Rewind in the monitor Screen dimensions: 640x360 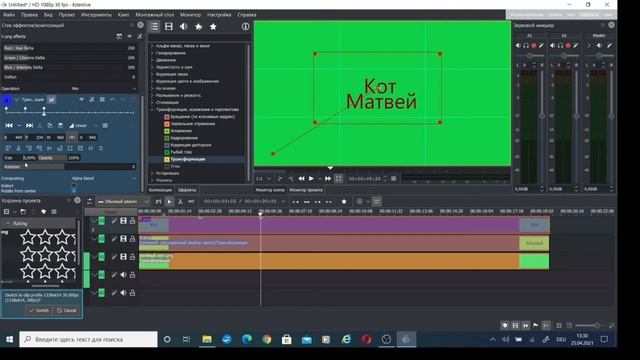[x=301, y=179]
